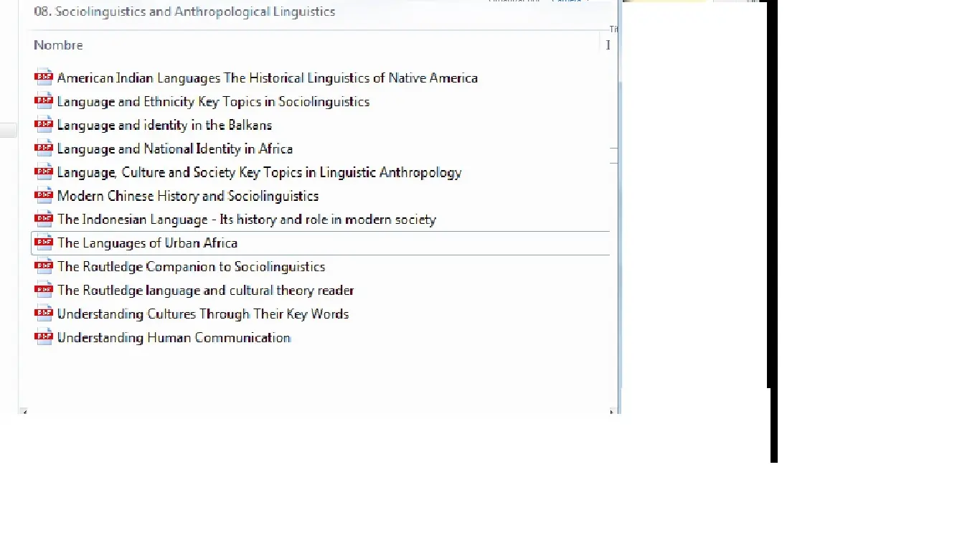
Task: Select file American Indian Languages The Historical Linguistics
Action: coord(267,77)
